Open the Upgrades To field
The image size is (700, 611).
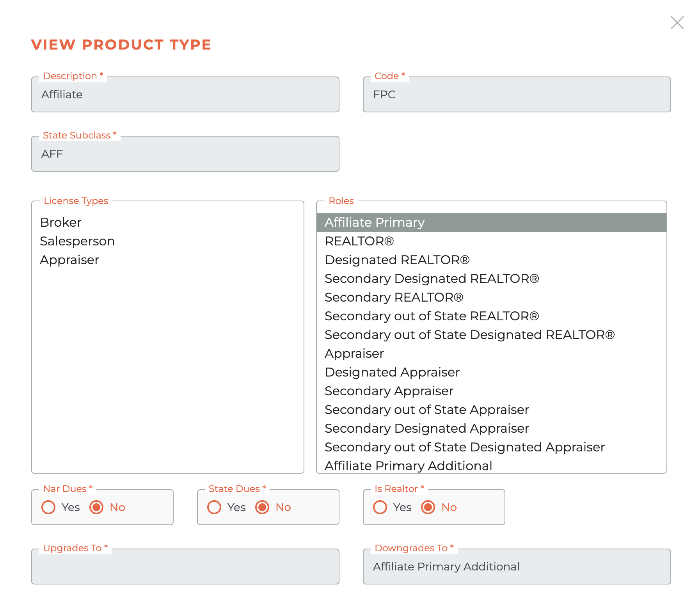click(185, 567)
